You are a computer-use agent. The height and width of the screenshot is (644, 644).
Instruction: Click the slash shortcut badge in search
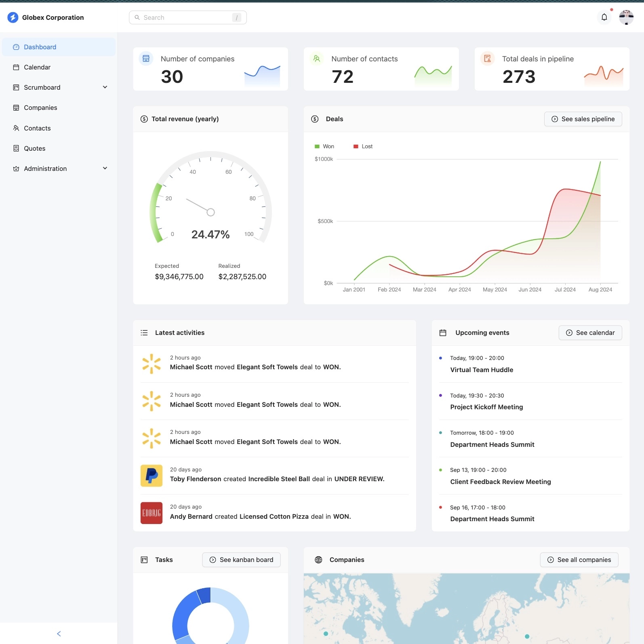(237, 17)
